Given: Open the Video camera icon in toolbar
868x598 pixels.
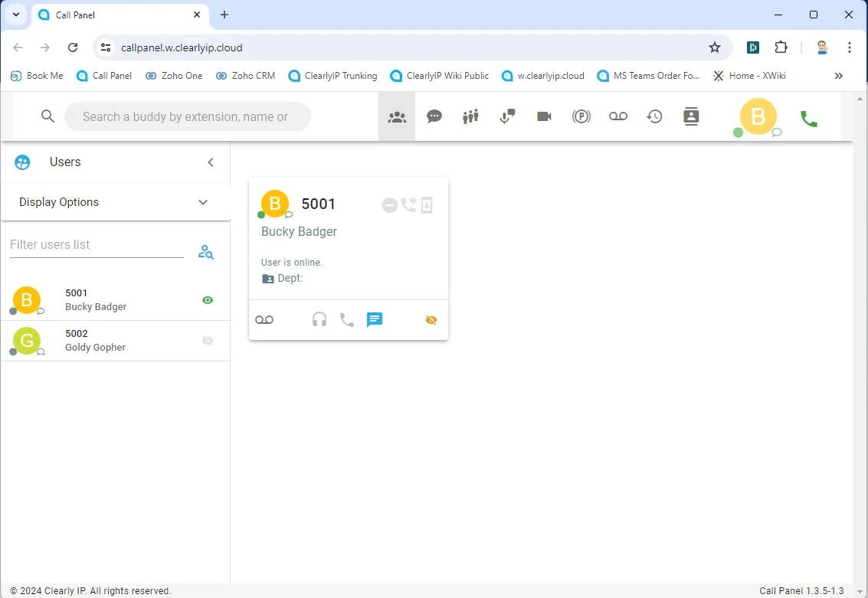Looking at the screenshot, I should pyautogui.click(x=544, y=116).
